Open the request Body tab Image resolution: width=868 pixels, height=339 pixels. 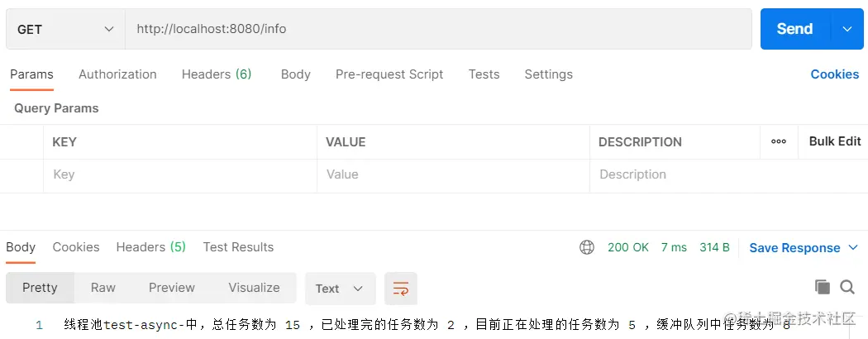click(x=296, y=74)
